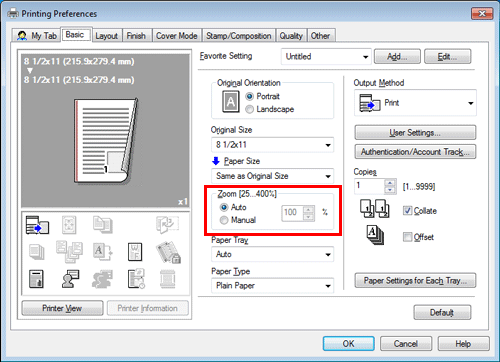Select the Basic tab
The width and height of the screenshot is (500, 362).
click(75, 35)
